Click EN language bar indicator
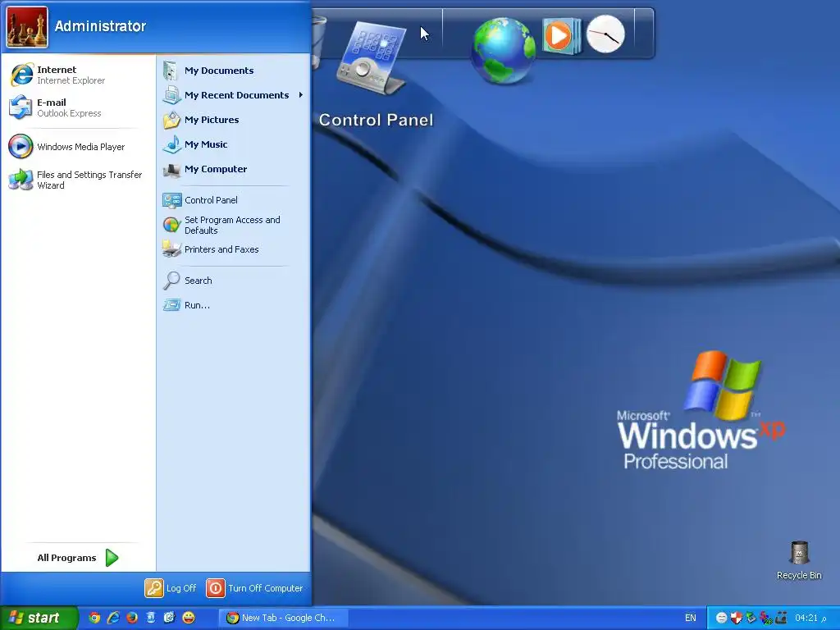The image size is (840, 630). coord(691,618)
